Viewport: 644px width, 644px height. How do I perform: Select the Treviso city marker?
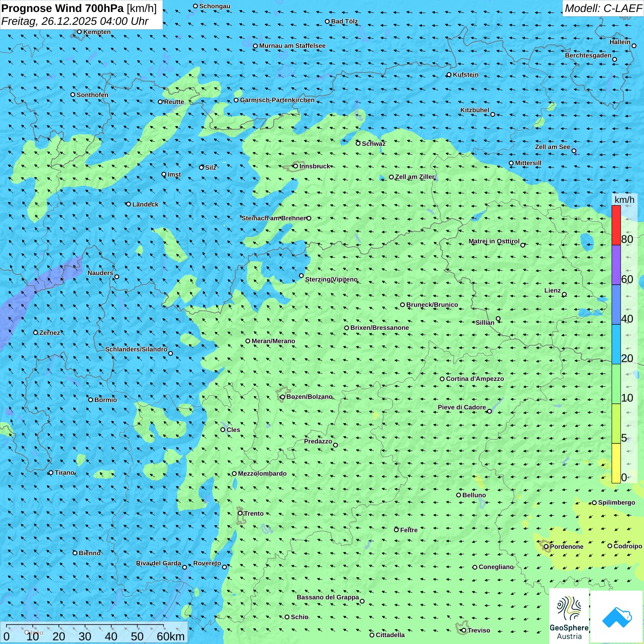(464, 630)
